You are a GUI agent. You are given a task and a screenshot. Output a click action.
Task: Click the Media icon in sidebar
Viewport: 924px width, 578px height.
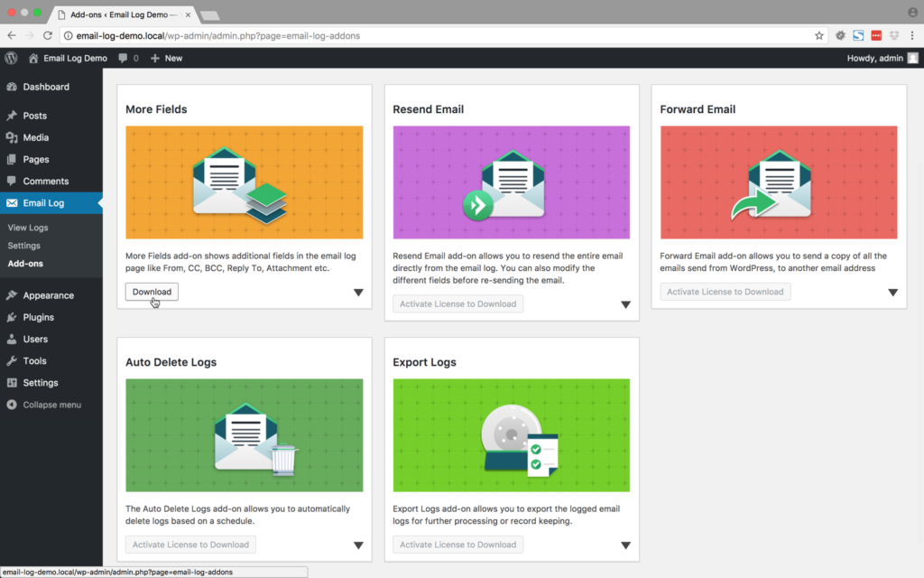click(x=12, y=137)
